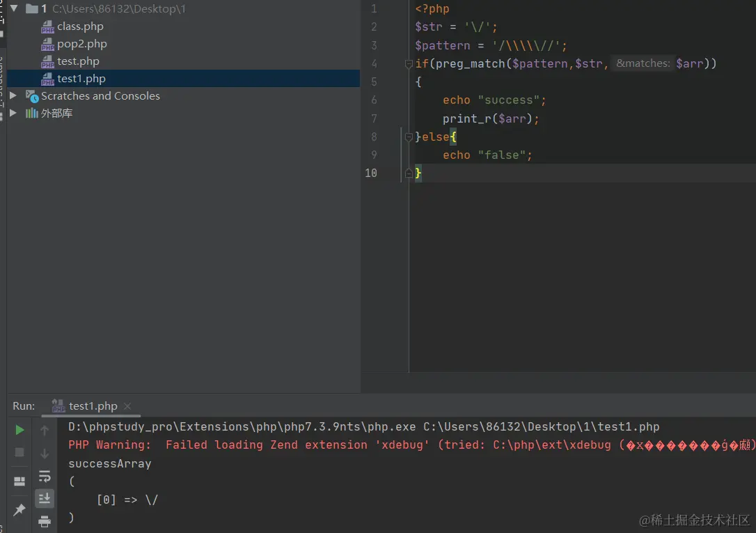756x533 pixels.
Task: Expand Scratches and Consoles node
Action: [13, 95]
